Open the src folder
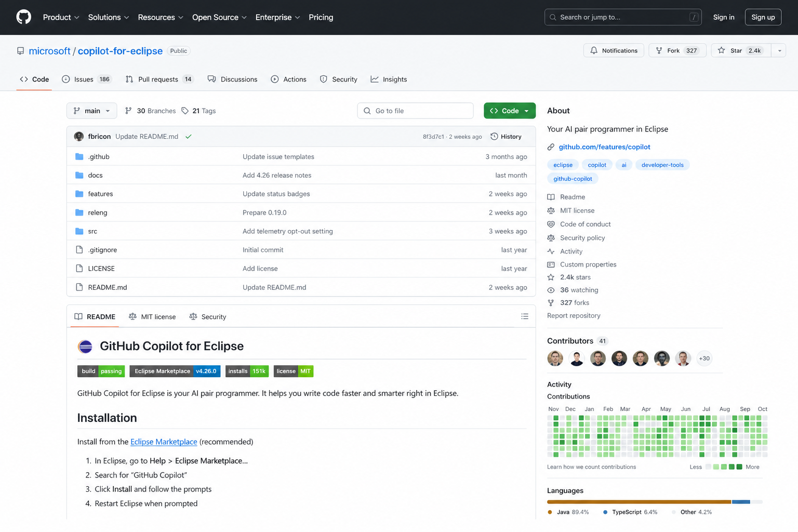798x532 pixels. (92, 231)
